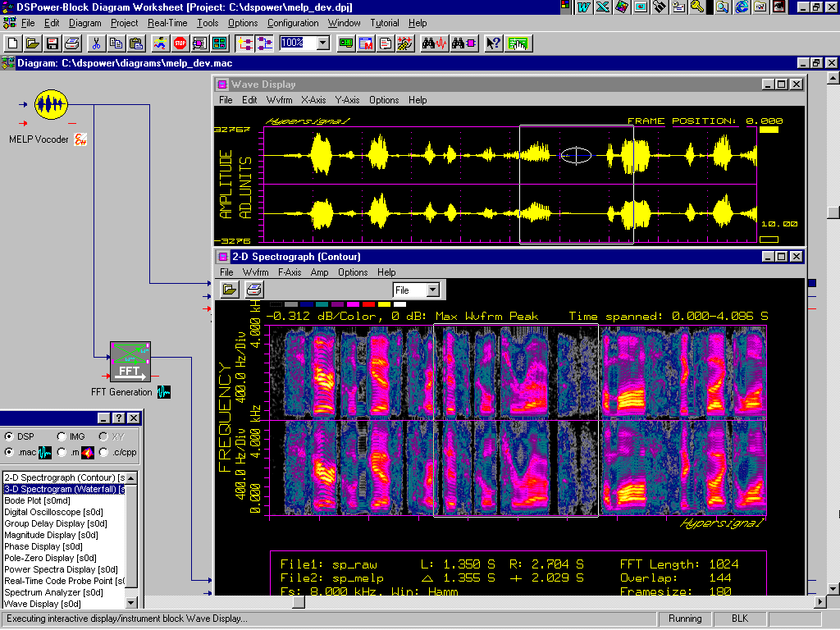Save the worksheet with the floppy disk icon
Image resolution: width=840 pixels, height=630 pixels.
click(x=52, y=43)
